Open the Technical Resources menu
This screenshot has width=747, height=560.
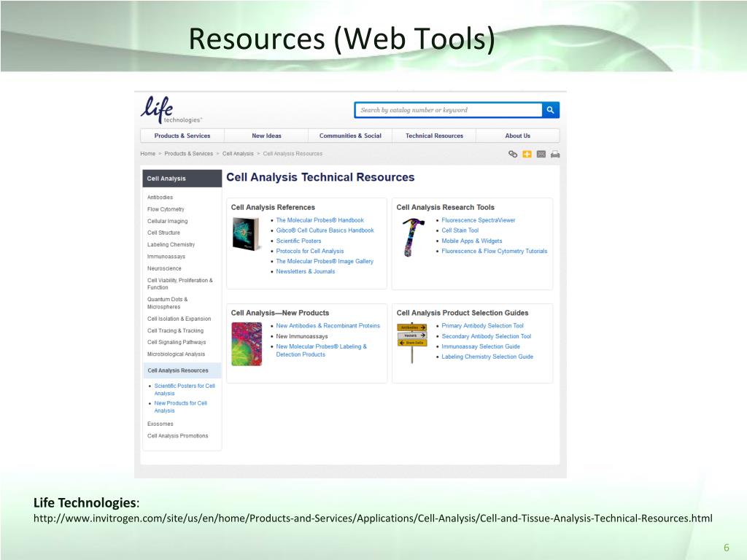point(434,136)
